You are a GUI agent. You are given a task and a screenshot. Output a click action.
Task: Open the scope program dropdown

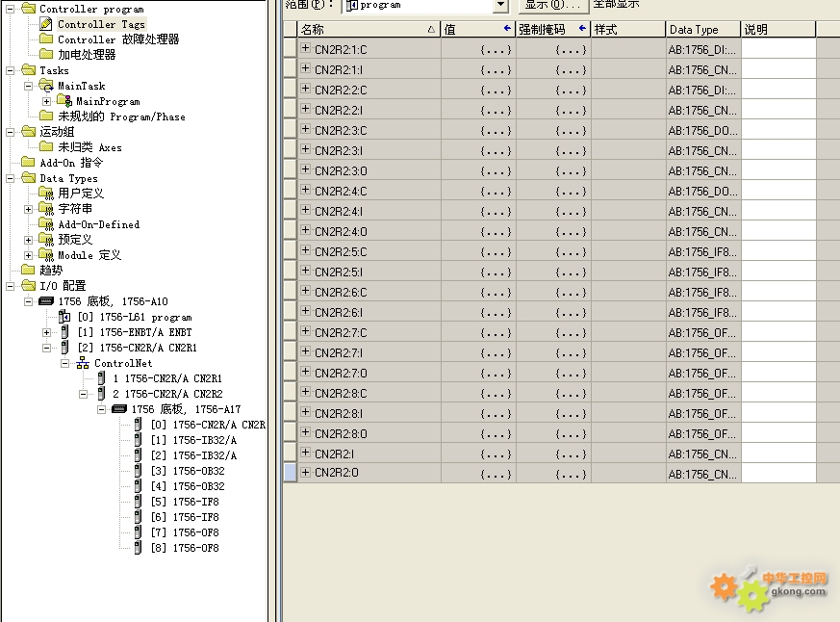pyautogui.click(x=499, y=5)
